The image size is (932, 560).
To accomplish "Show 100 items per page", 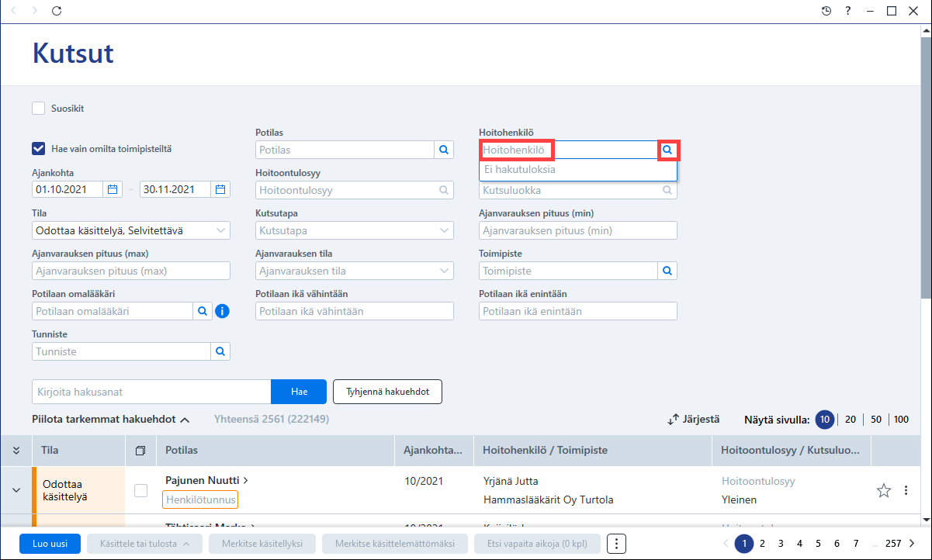I will coord(901,420).
